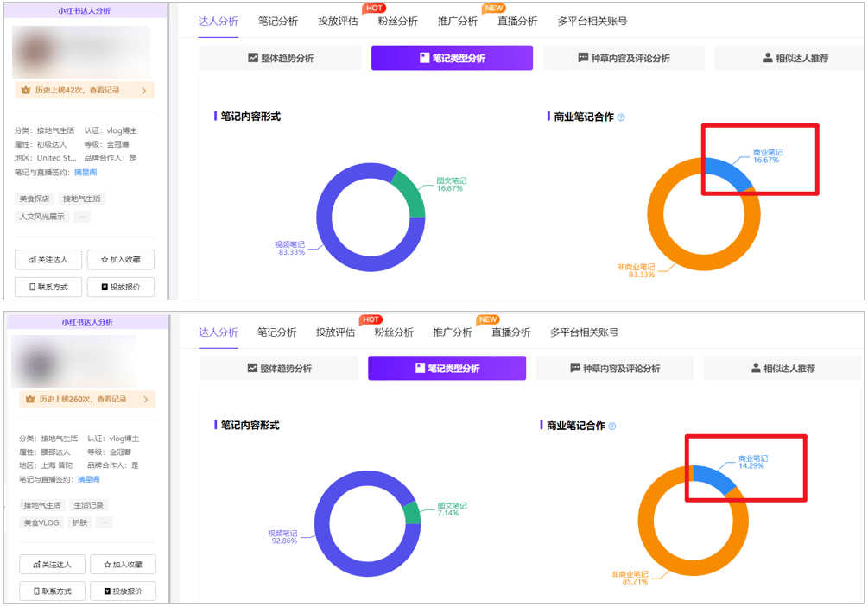Expand the 历史上榜42次 record chevron arrow

[x=144, y=91]
